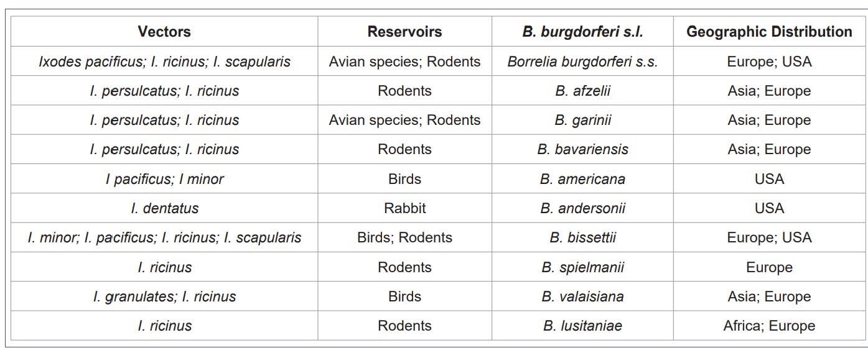Viewport: 868px width, 353px height.
Task: Select the B. lusitaniae cell
Action: click(x=582, y=326)
